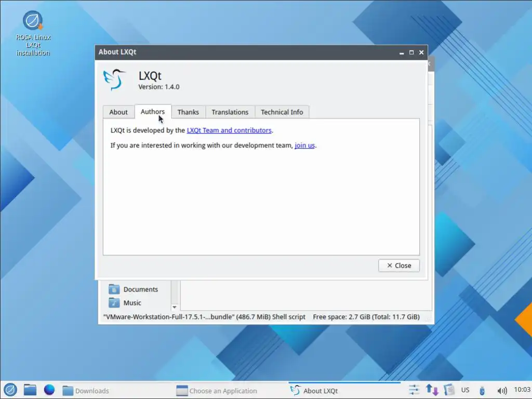Screen dimensions: 532x399
Task: Open the settings sliders tray icon
Action: coord(414,390)
